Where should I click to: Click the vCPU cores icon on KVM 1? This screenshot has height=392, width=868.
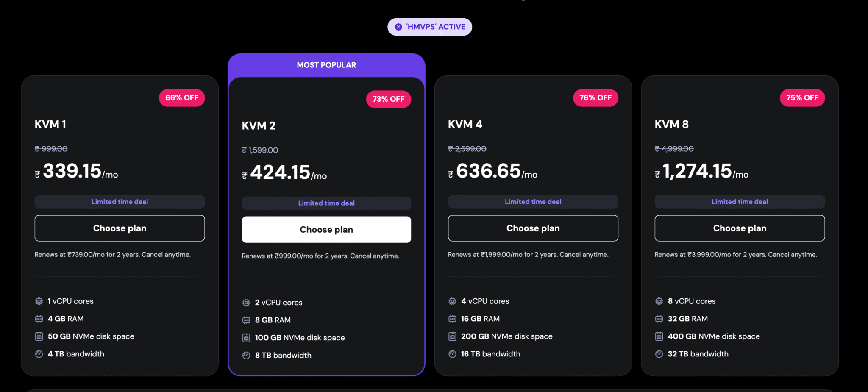click(39, 301)
